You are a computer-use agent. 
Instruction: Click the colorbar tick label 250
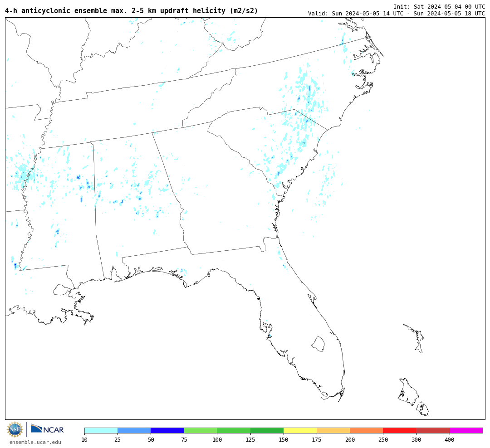point(383,439)
